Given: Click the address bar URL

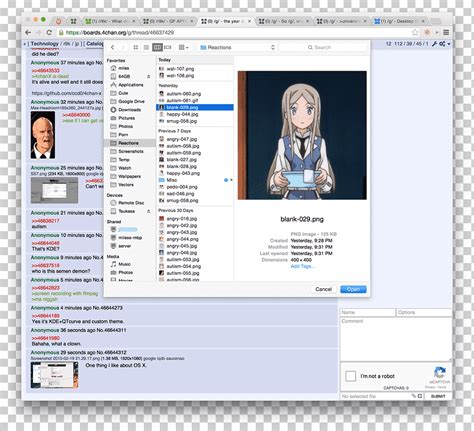Looking at the screenshot, I should pos(120,33).
